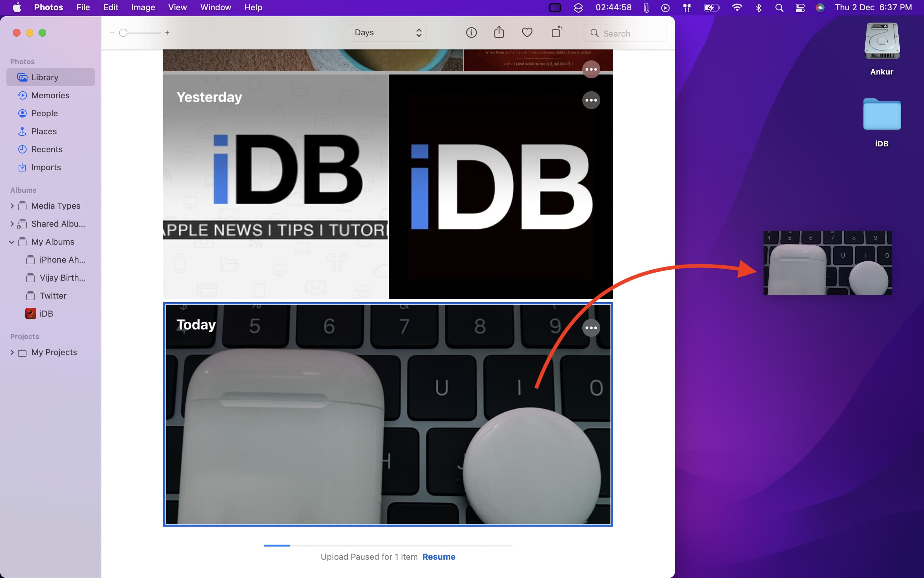Open the Days view dropdown

coord(388,33)
